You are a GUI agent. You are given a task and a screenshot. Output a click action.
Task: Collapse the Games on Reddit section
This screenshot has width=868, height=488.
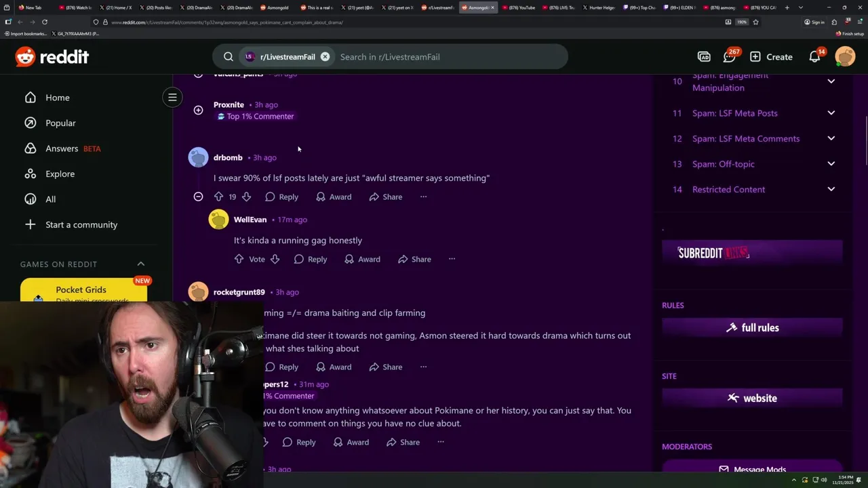pos(141,264)
